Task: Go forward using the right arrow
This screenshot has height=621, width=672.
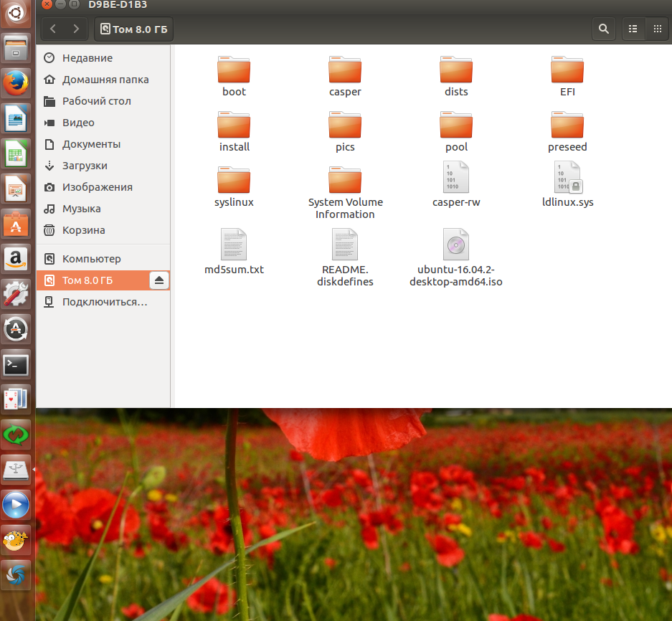Action: pyautogui.click(x=75, y=29)
